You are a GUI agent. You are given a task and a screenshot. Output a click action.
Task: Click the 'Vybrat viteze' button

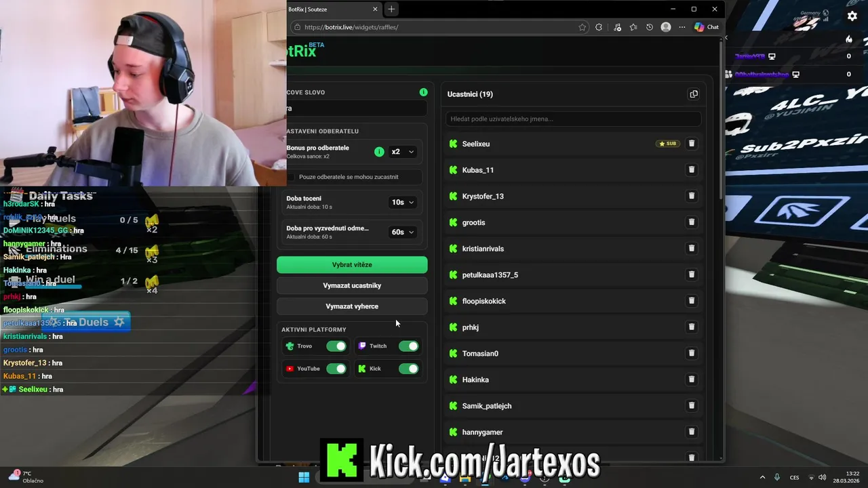(352, 265)
